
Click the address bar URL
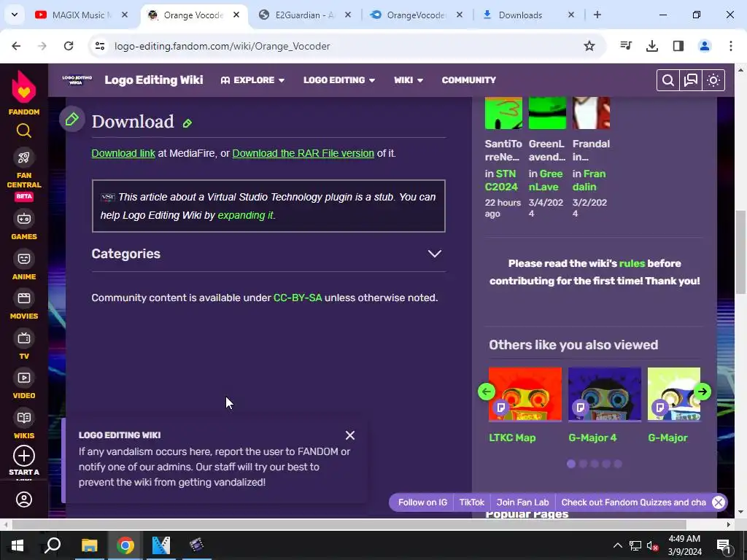(x=222, y=46)
